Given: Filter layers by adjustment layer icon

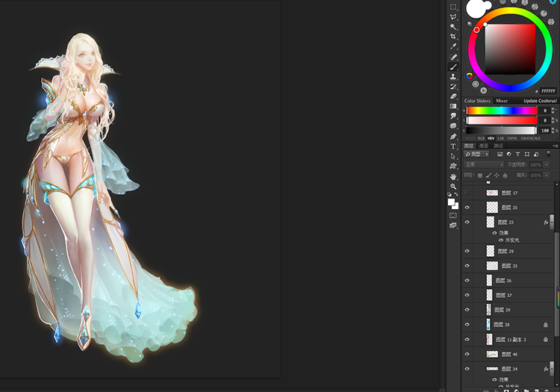Looking at the screenshot, I should coord(508,155).
